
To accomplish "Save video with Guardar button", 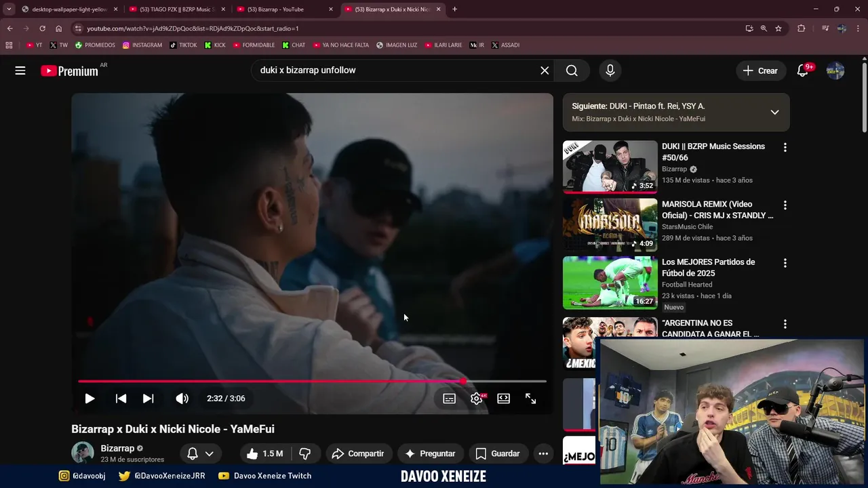I will click(x=498, y=453).
